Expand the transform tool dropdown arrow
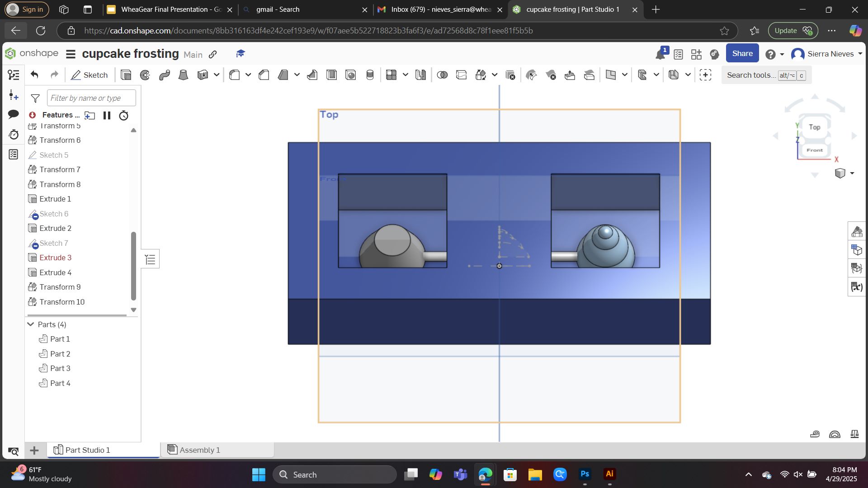 (x=495, y=75)
